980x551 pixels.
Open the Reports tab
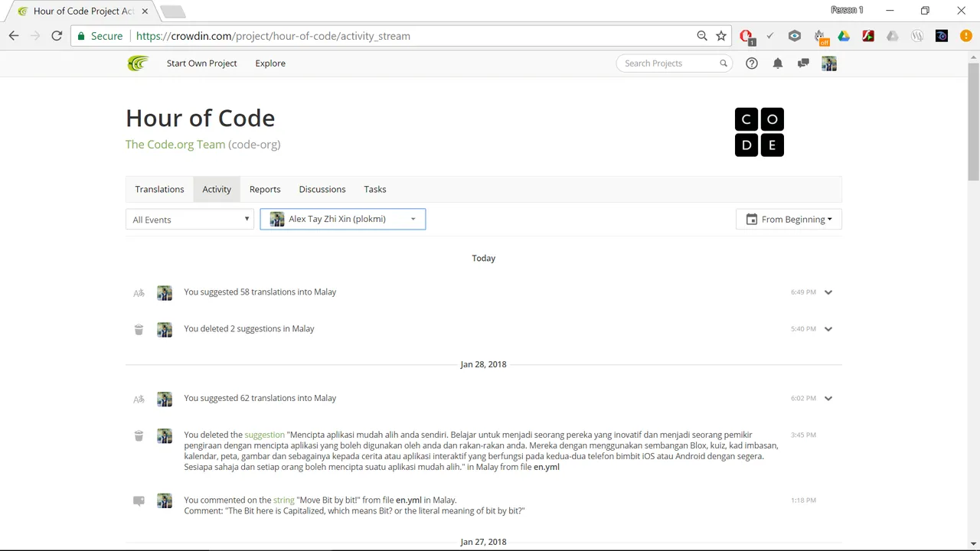[x=265, y=189]
